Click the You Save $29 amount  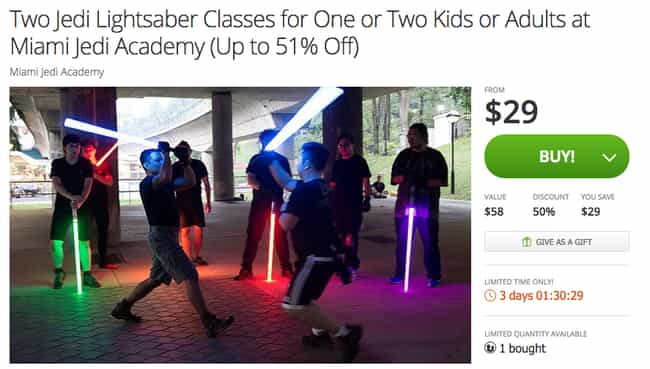pyautogui.click(x=590, y=211)
